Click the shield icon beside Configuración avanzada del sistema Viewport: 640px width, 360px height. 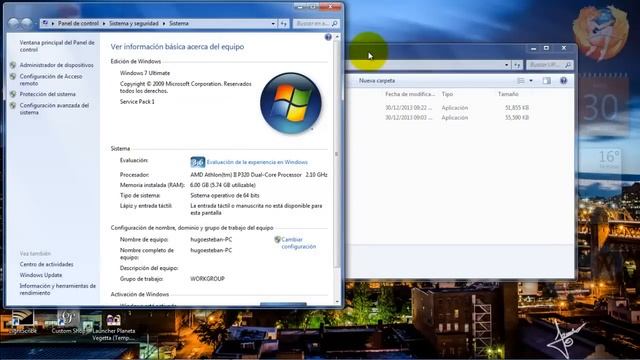point(13,105)
